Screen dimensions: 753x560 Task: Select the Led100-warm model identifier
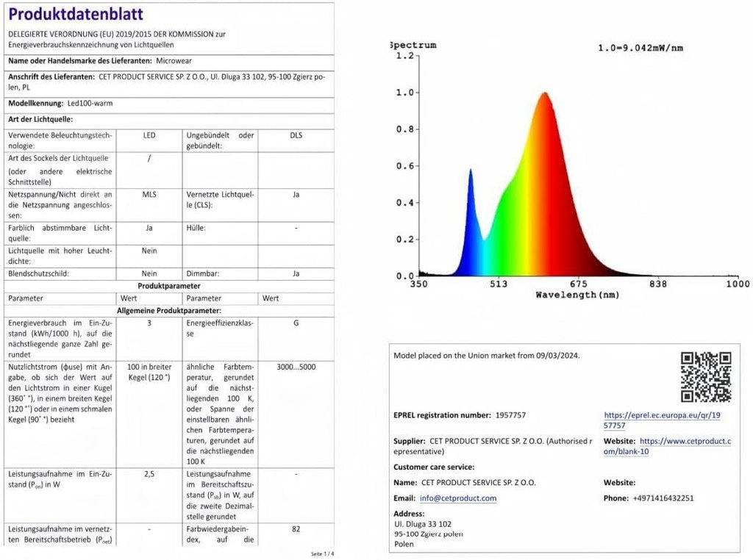[90, 103]
